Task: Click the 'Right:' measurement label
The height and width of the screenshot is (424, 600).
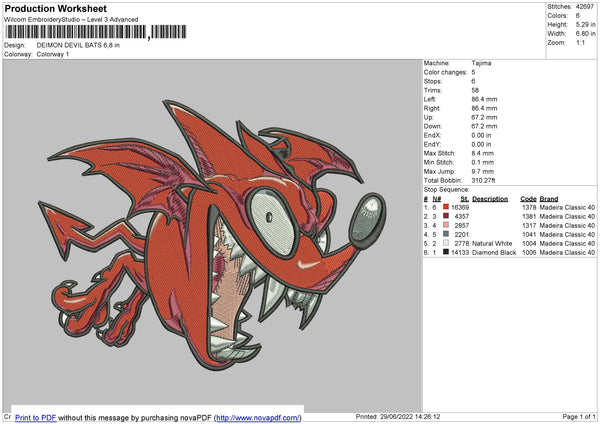Action: pyautogui.click(x=432, y=108)
